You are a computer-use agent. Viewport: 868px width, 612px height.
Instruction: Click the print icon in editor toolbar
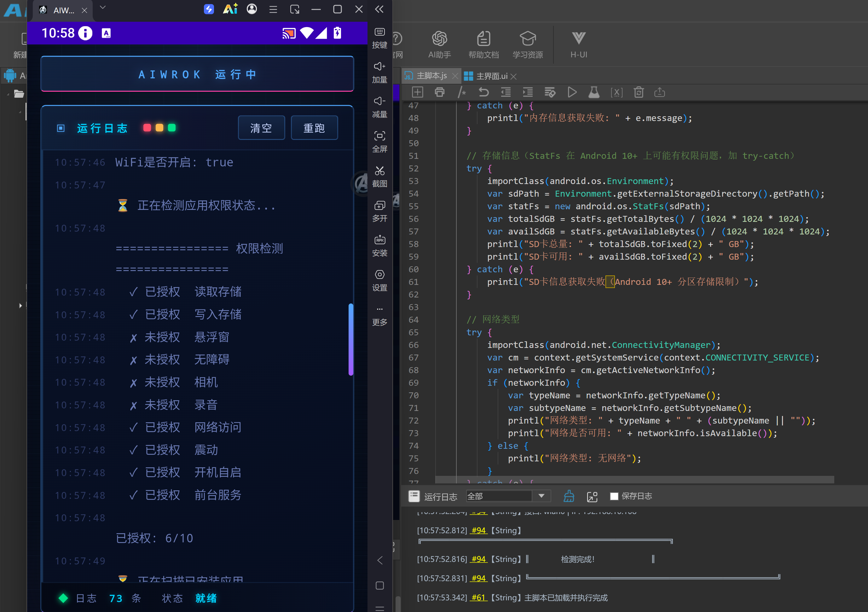coord(439,92)
